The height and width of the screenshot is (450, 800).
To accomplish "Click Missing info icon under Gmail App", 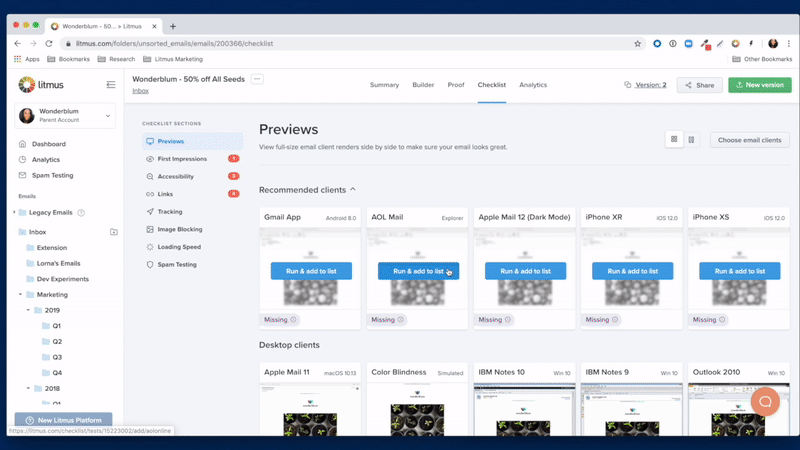I will (x=293, y=319).
